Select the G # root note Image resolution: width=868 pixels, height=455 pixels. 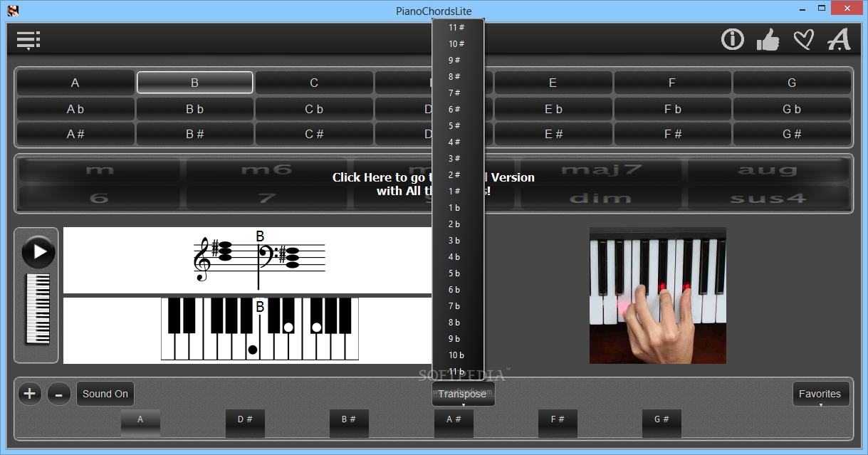pyautogui.click(x=792, y=134)
